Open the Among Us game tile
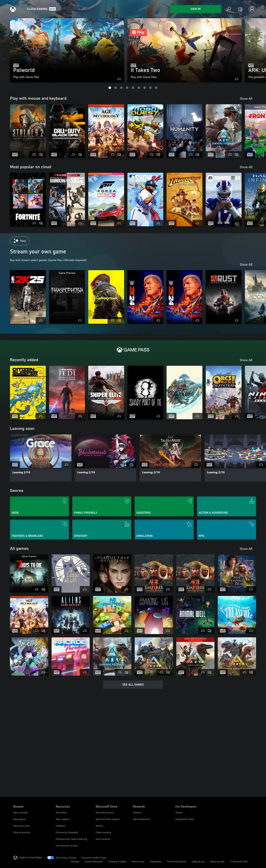 pos(154,615)
